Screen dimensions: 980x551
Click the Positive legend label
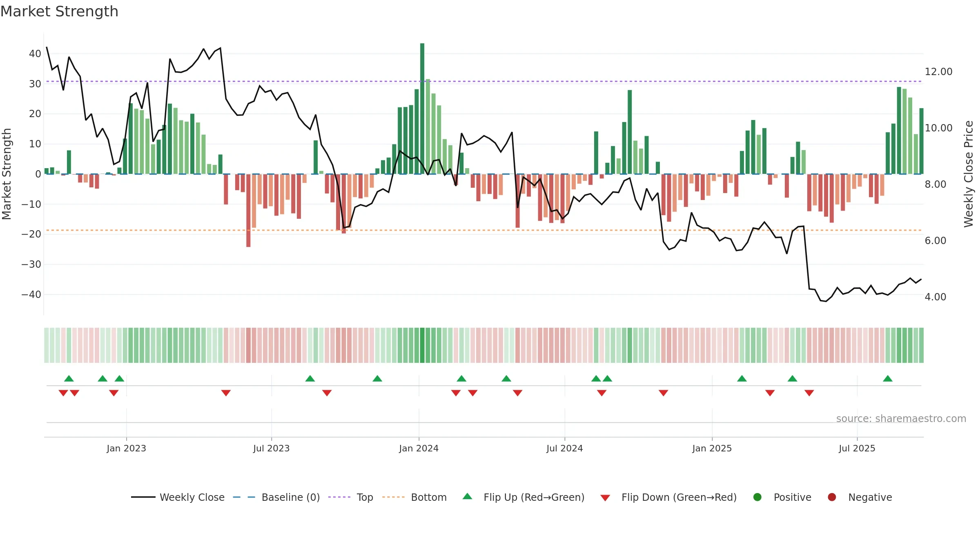point(793,497)
